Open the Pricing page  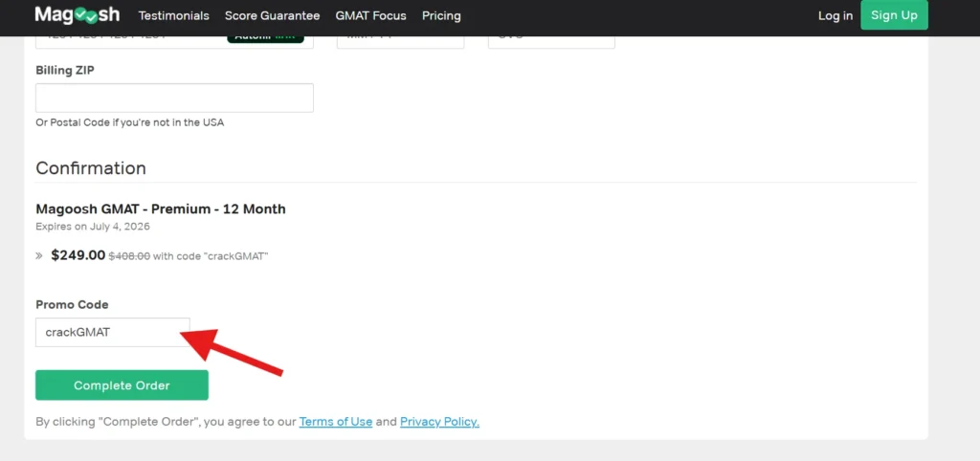[441, 15]
